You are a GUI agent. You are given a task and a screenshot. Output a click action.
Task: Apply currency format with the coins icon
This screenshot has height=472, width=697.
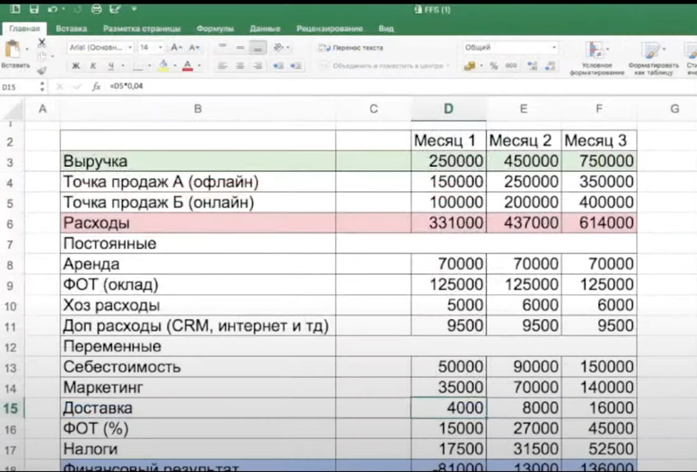click(x=469, y=66)
